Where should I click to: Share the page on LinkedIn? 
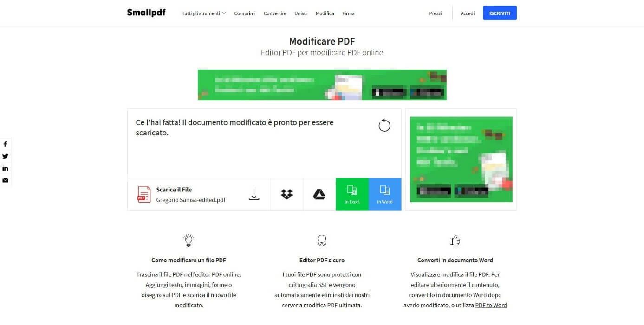[5, 168]
